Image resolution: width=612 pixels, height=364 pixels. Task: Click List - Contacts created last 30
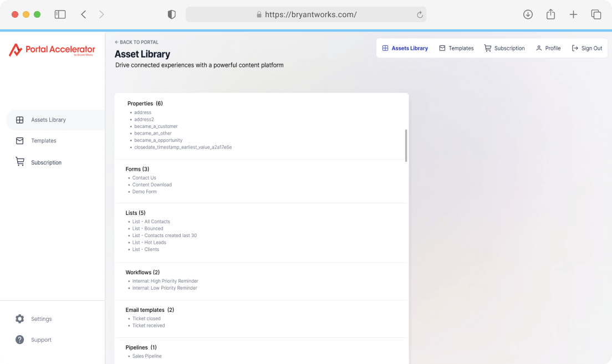coord(165,235)
